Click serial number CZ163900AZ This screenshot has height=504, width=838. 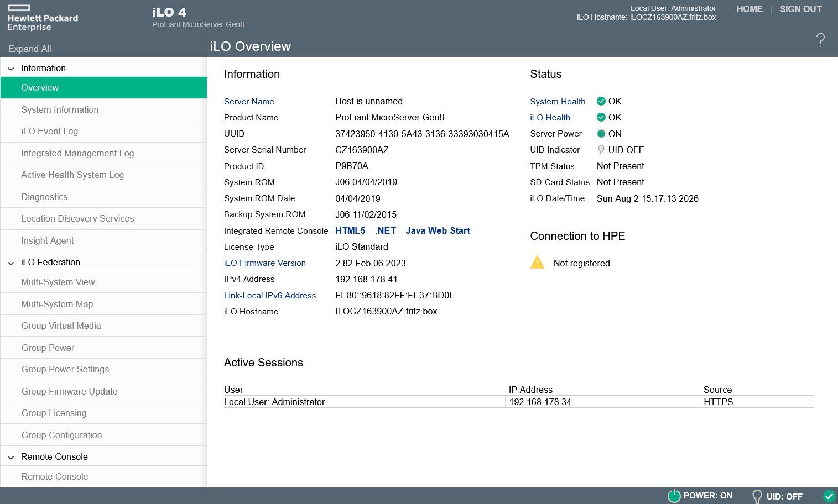coord(362,150)
